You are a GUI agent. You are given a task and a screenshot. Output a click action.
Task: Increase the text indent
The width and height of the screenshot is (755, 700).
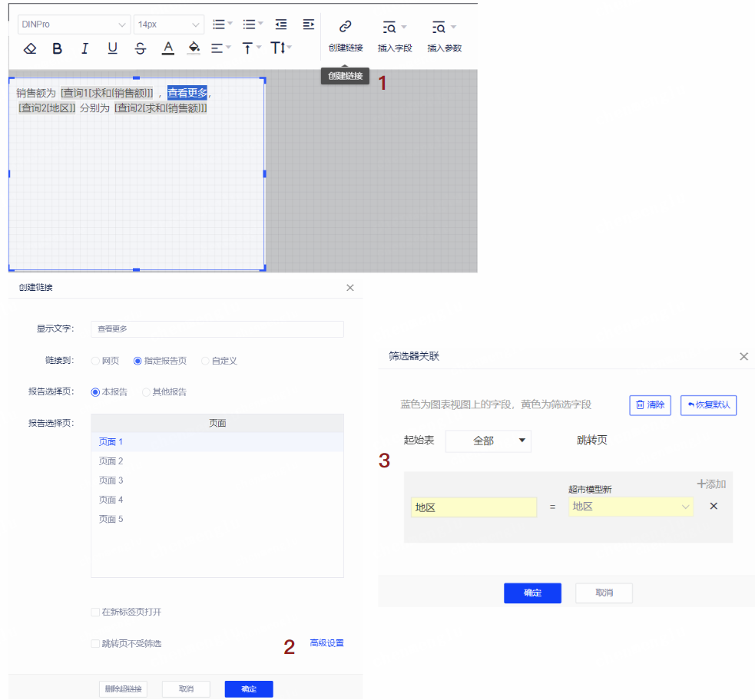tap(308, 25)
